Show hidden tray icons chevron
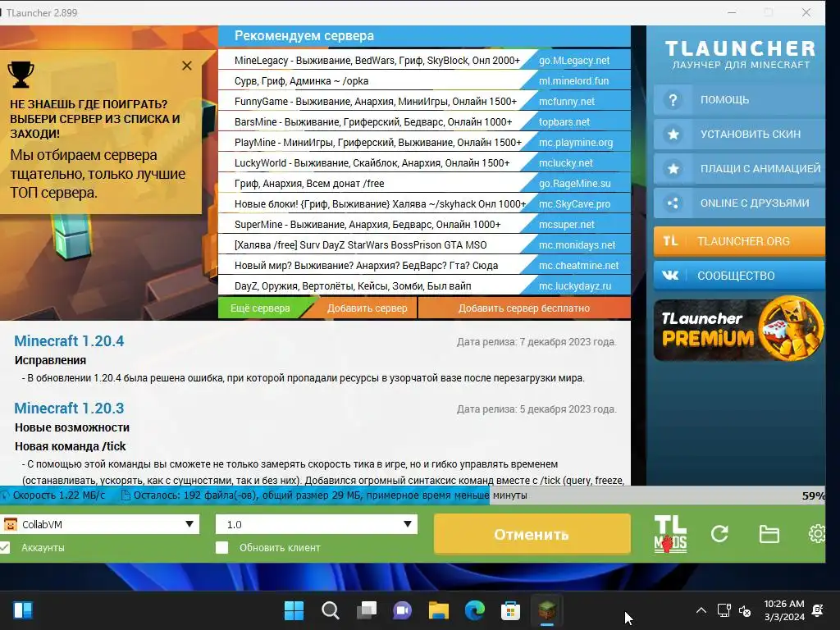 [701, 610]
